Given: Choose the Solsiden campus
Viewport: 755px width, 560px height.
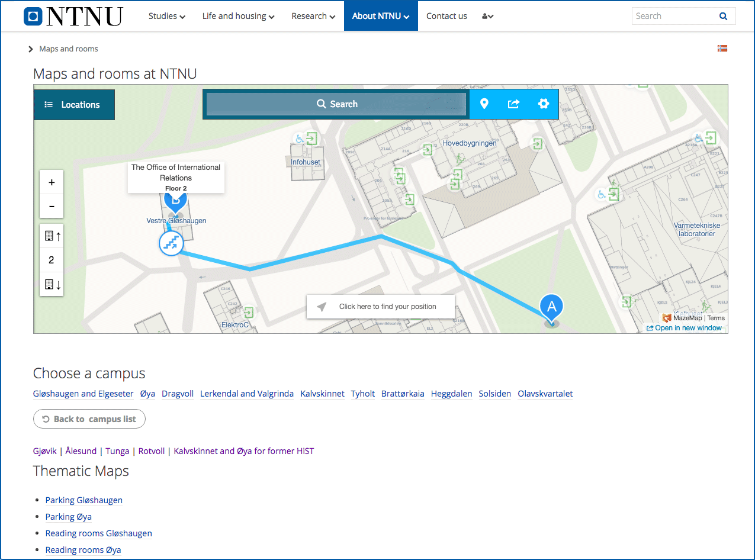Looking at the screenshot, I should point(495,394).
